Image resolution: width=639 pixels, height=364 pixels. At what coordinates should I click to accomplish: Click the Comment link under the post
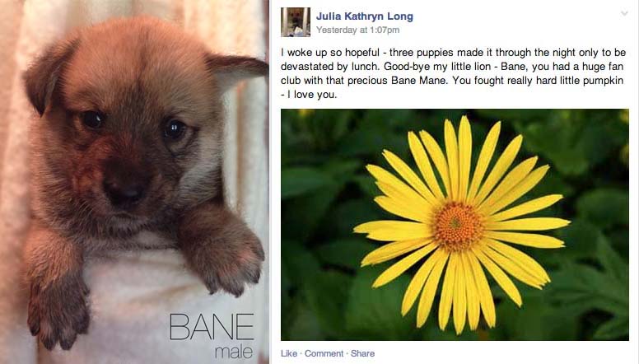click(324, 353)
